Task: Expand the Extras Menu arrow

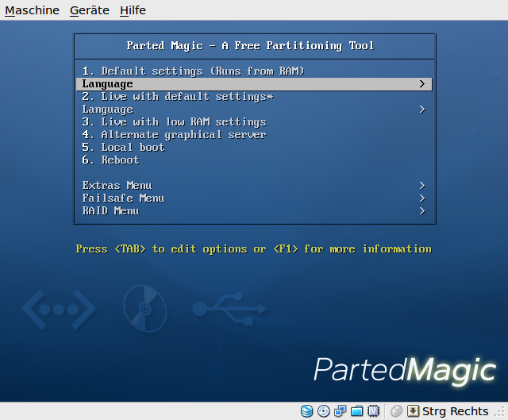Action: 422,186
